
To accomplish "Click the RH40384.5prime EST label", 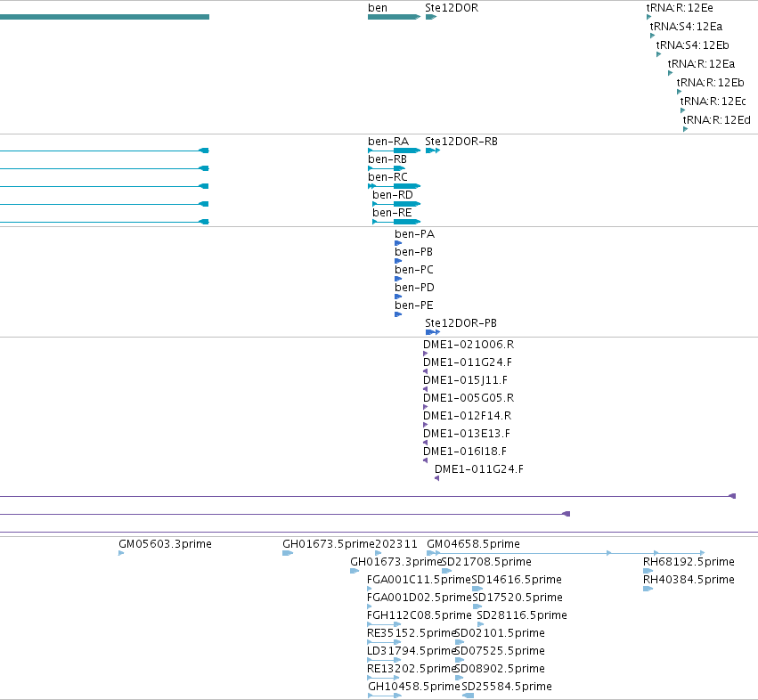I will (x=689, y=580).
